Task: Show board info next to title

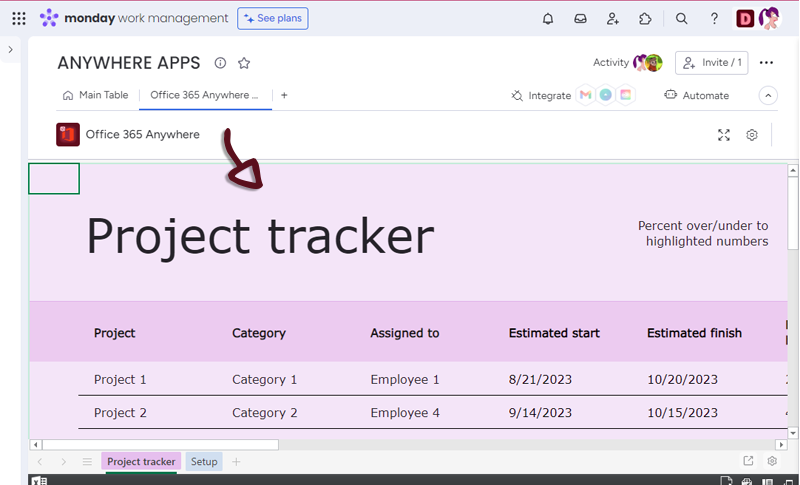Action: (x=221, y=63)
